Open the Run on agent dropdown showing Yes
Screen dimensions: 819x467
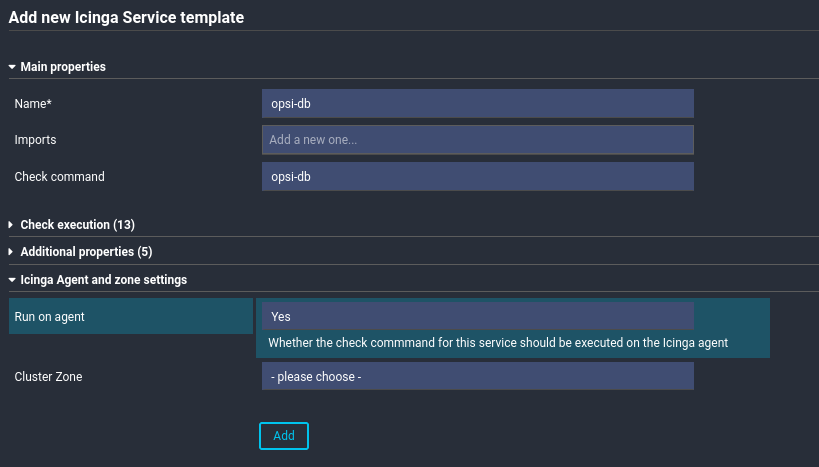477,316
